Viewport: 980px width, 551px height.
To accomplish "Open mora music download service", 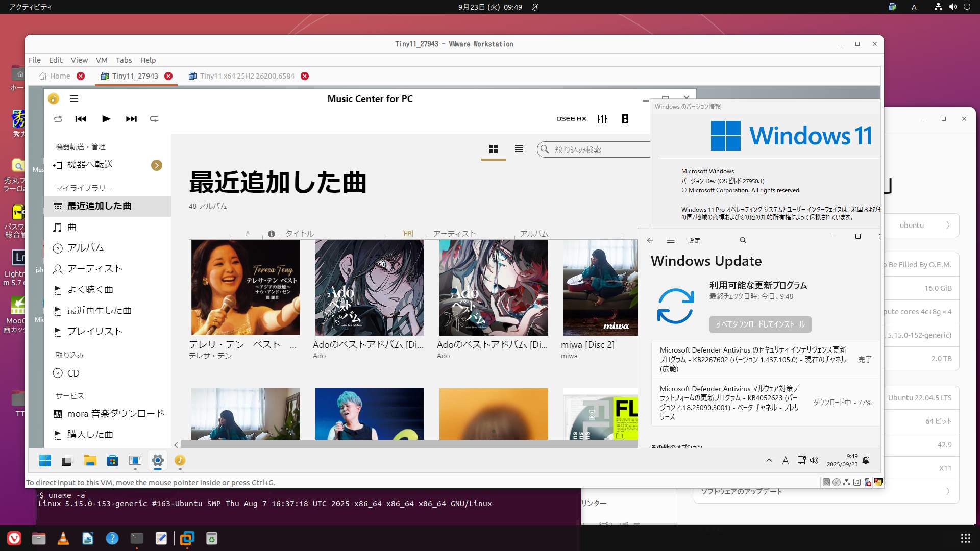I will [115, 414].
